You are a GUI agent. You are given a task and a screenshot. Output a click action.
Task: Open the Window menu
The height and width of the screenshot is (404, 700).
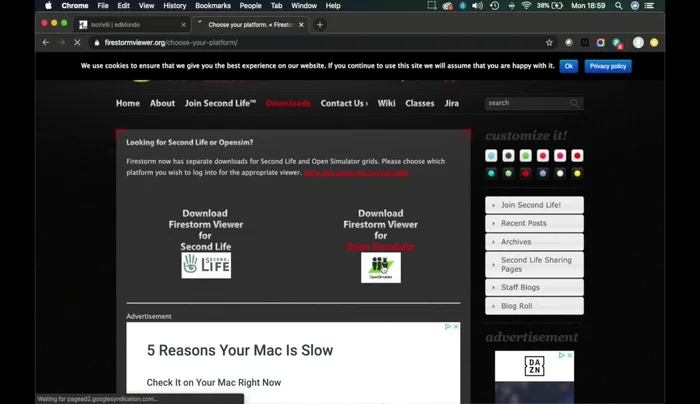pyautogui.click(x=304, y=6)
